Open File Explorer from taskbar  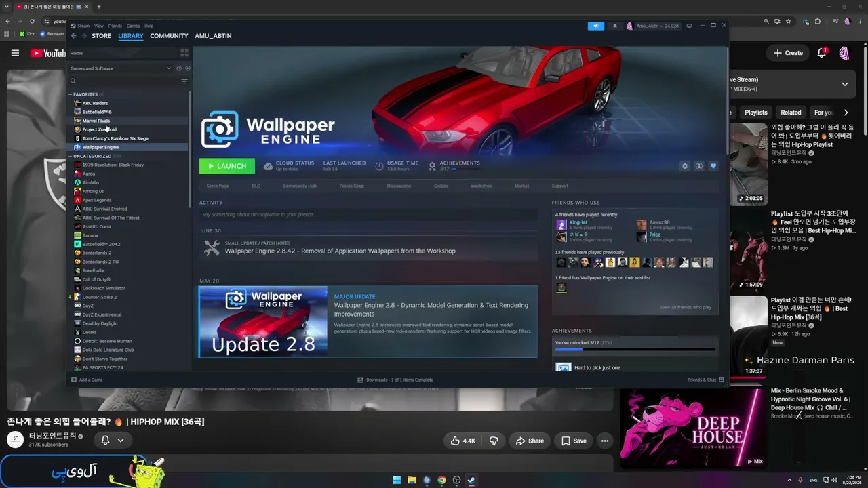pos(412,480)
